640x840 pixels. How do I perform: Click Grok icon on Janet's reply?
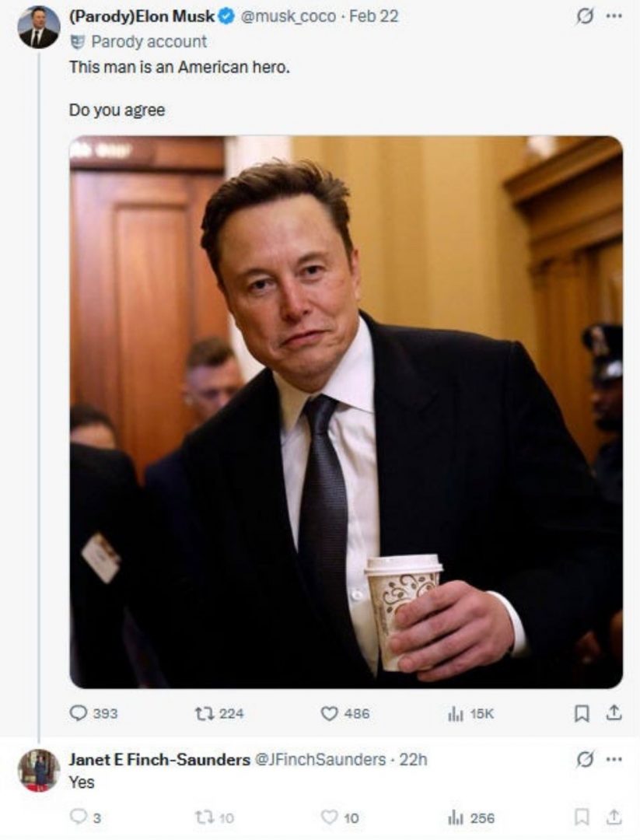[x=582, y=760]
